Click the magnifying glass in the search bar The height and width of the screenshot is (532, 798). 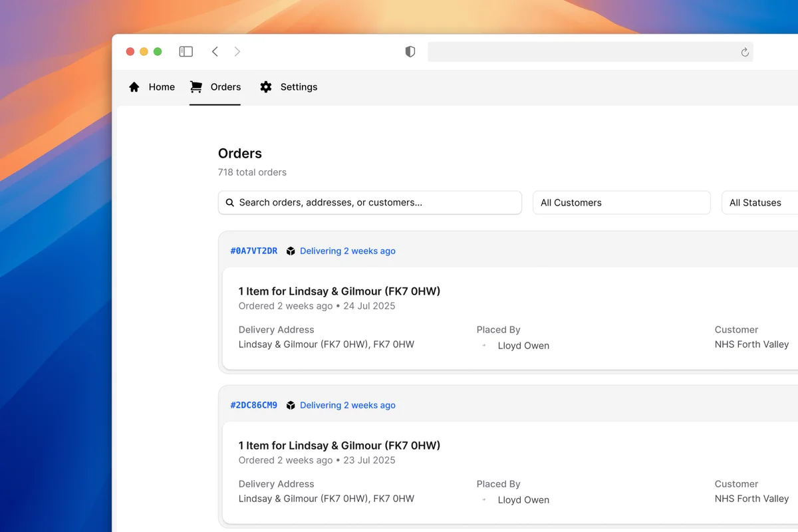click(230, 202)
